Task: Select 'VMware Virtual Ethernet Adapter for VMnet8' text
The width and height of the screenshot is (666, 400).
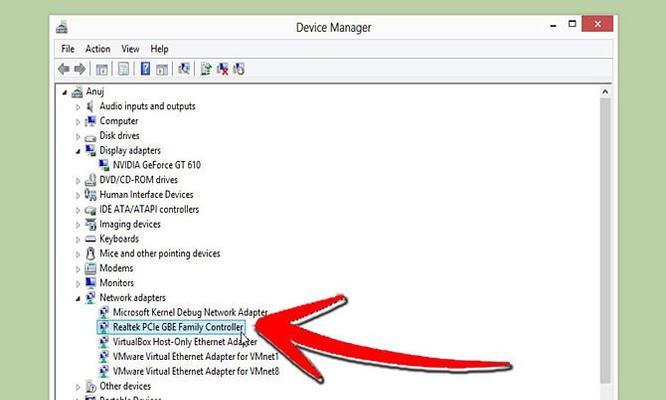Action: pos(196,371)
